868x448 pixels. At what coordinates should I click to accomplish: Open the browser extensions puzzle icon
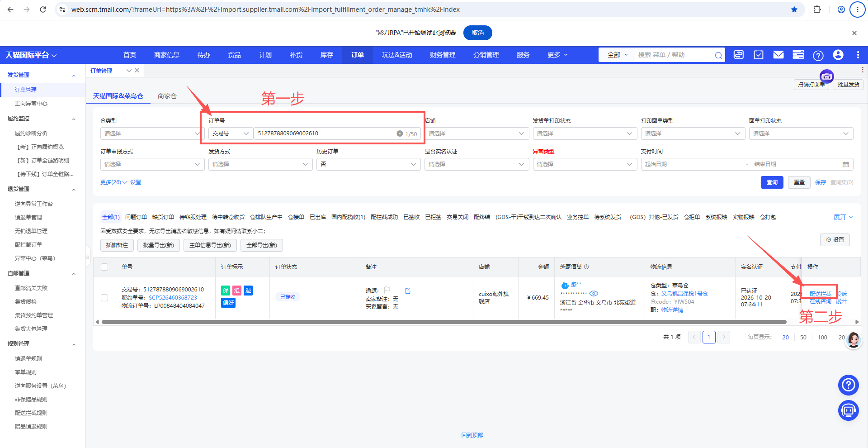pyautogui.click(x=817, y=10)
